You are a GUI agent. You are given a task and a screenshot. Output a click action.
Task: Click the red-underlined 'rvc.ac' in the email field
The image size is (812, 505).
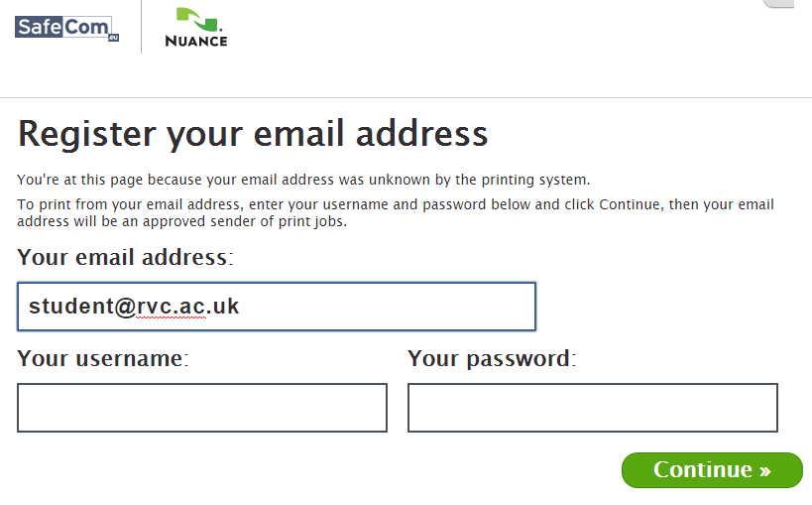[x=171, y=307]
